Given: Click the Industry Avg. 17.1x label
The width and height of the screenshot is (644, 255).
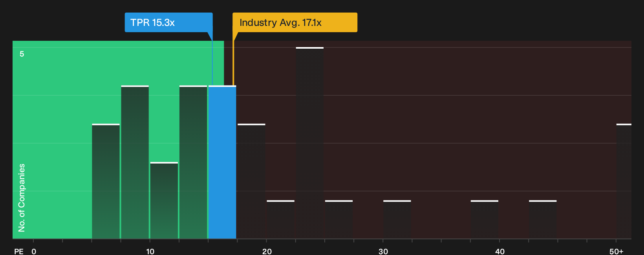Looking at the screenshot, I should click(x=295, y=22).
